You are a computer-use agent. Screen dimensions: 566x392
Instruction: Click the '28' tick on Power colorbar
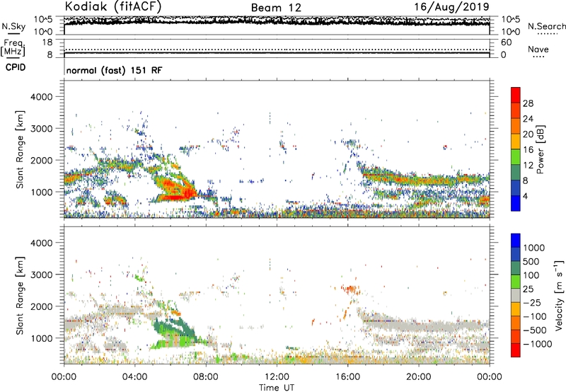[528, 103]
